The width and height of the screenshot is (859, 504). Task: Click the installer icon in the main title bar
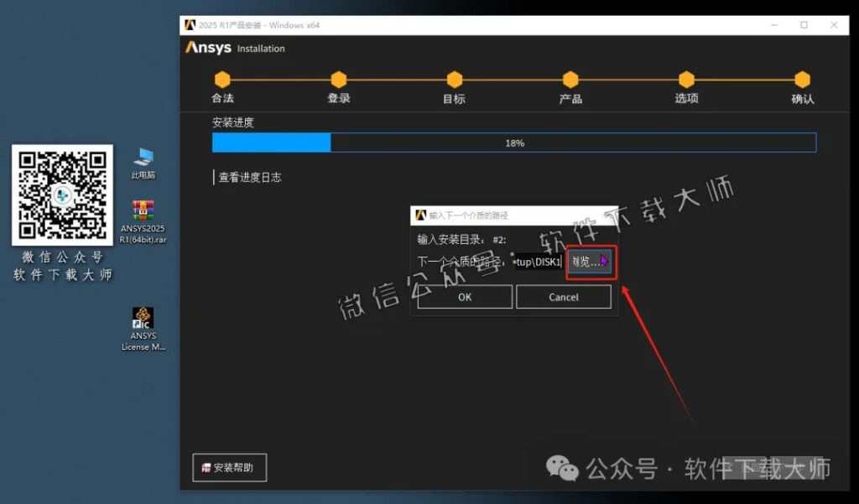189,25
